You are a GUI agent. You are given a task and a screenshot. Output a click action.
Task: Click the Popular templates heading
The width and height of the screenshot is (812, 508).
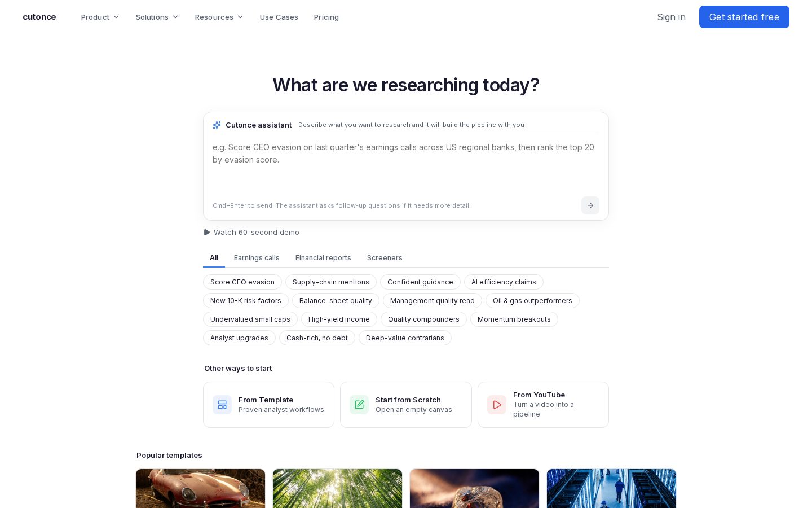point(169,455)
